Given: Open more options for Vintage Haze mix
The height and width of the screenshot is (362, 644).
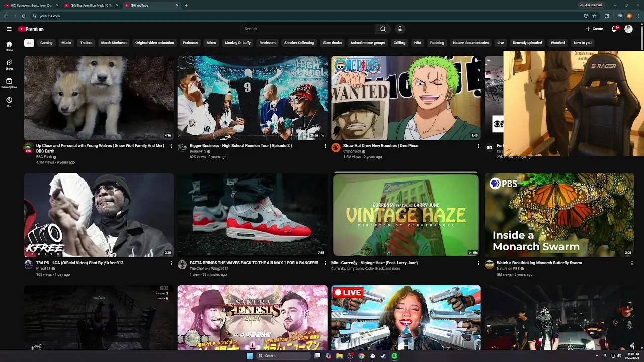Looking at the screenshot, I should point(478,263).
